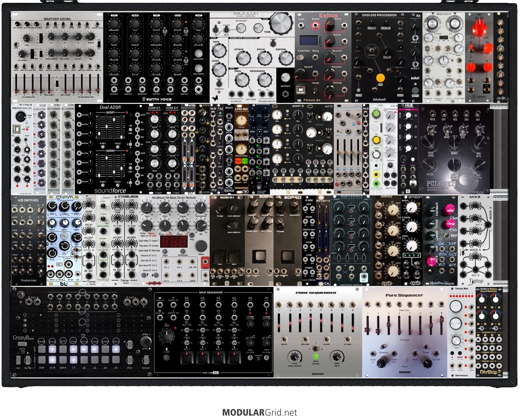520x420 pixels.
Task: Click the Env Level slider on Manther Growl
Action: click(65, 84)
